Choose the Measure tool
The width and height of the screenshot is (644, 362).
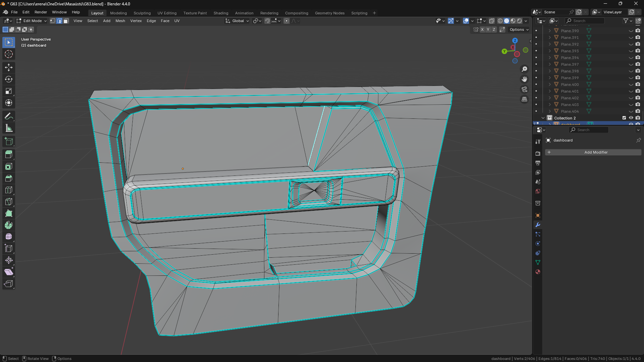click(x=9, y=128)
